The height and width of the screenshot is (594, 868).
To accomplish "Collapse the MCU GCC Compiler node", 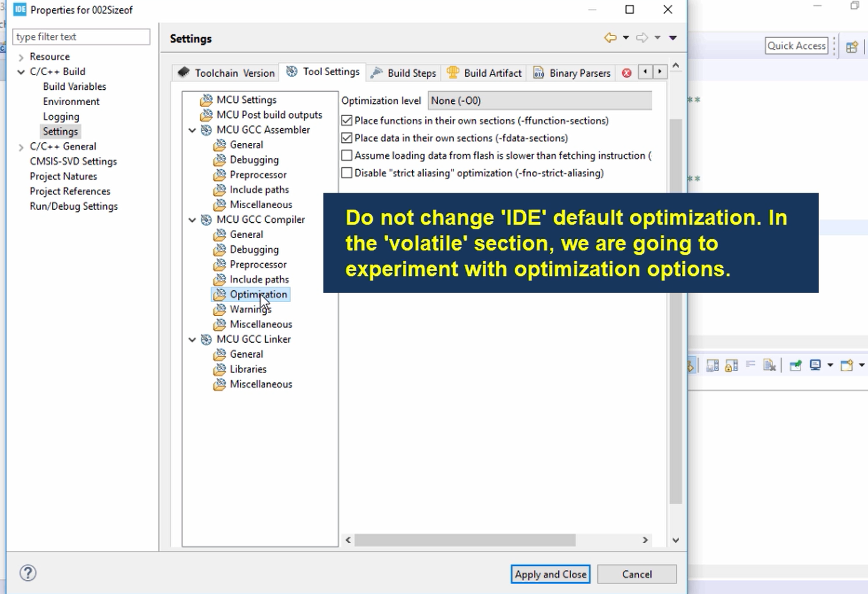I will pos(192,220).
